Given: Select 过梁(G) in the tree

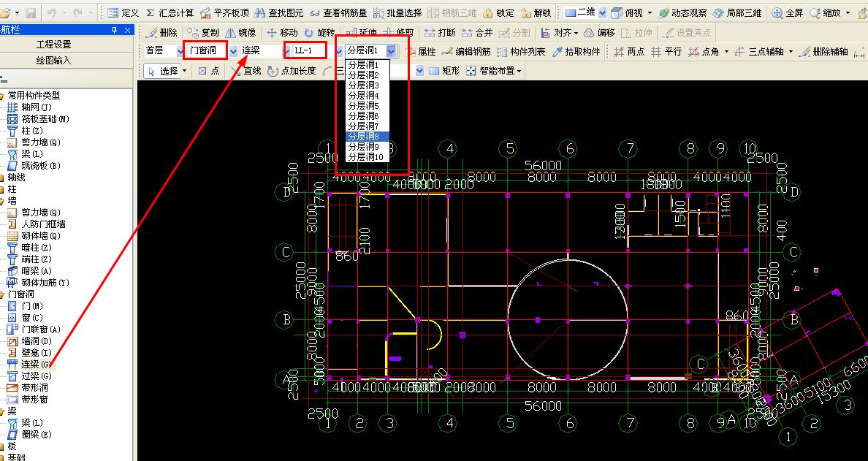Looking at the screenshot, I should (x=29, y=376).
